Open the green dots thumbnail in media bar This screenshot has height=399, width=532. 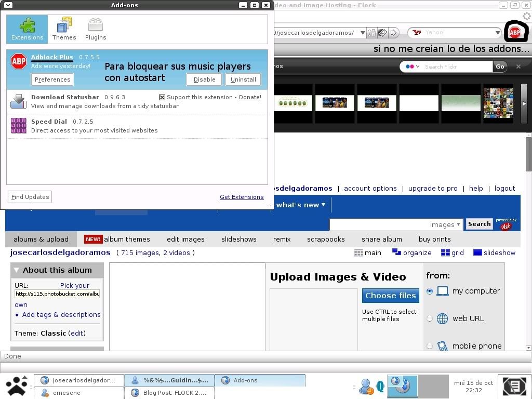click(292, 102)
